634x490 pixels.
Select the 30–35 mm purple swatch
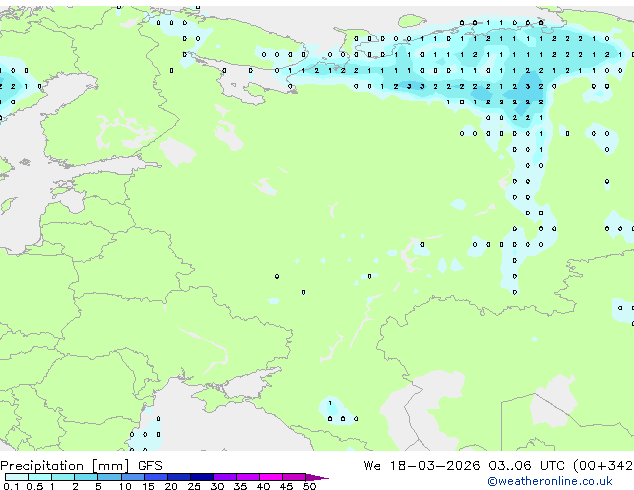(x=225, y=477)
